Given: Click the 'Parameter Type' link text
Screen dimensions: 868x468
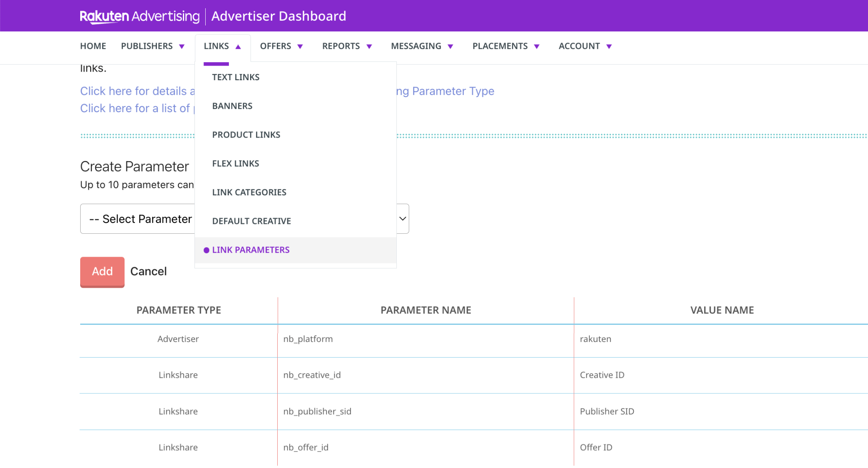Looking at the screenshot, I should 453,91.
